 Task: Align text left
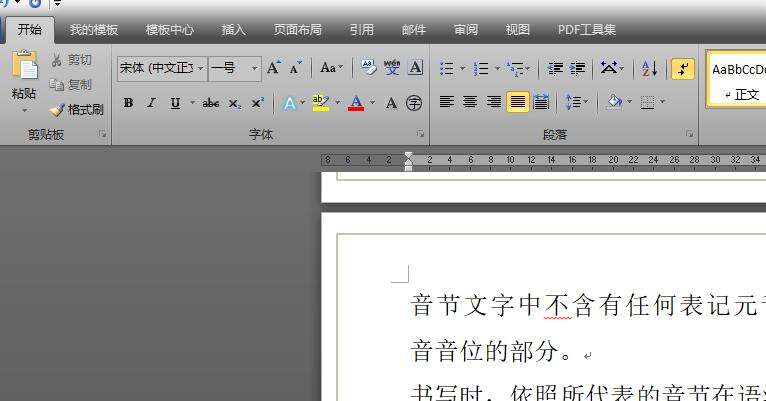pyautogui.click(x=447, y=102)
